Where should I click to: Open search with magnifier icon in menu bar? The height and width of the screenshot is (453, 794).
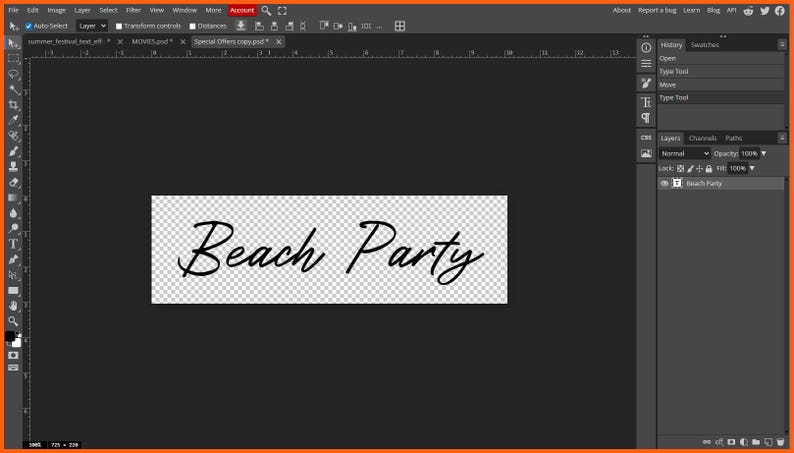[266, 10]
